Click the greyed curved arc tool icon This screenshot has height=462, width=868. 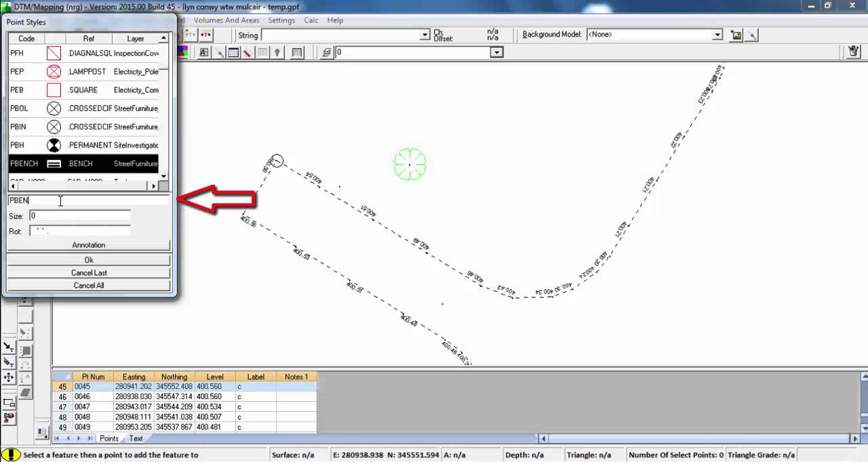click(25, 364)
